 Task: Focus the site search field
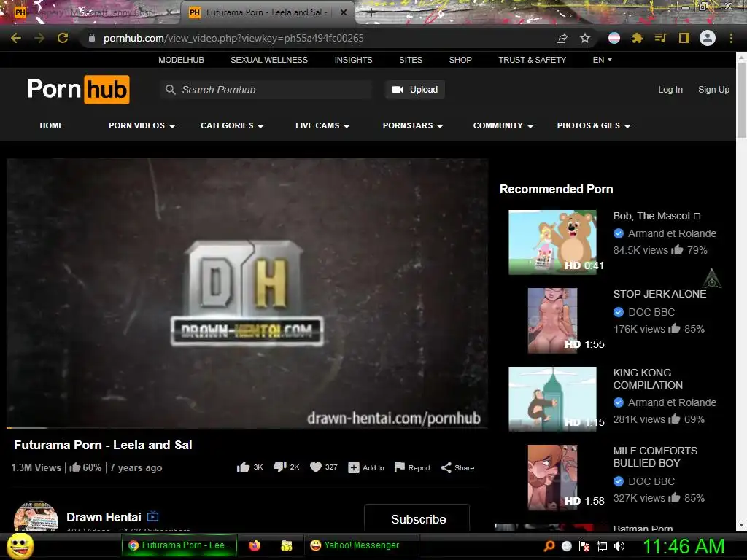pyautogui.click(x=266, y=90)
